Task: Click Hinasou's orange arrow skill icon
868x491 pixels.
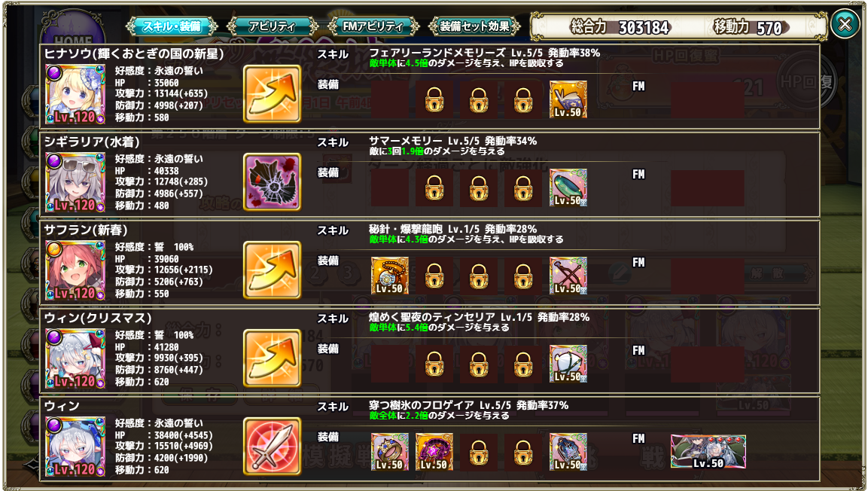Action: pyautogui.click(x=272, y=93)
